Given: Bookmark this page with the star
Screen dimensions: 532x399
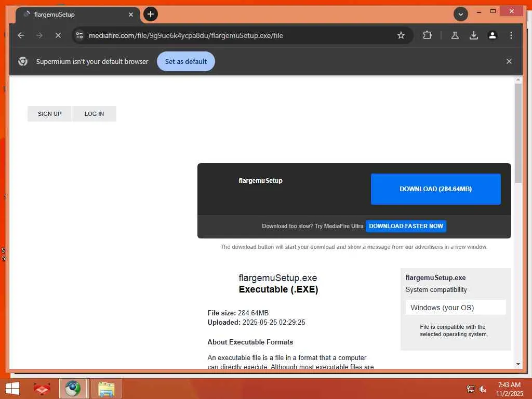Looking at the screenshot, I should [401, 35].
